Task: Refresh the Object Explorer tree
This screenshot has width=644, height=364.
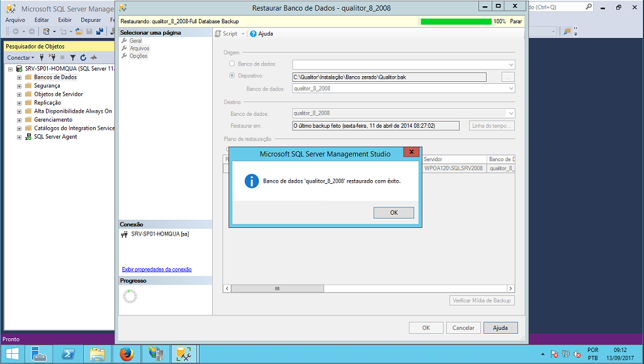Action: 83,57
